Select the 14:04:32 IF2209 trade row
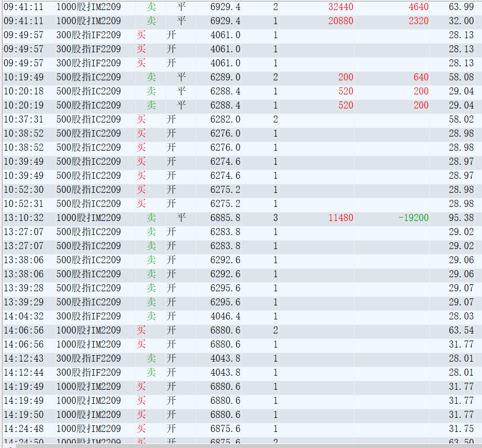 pyautogui.click(x=241, y=316)
